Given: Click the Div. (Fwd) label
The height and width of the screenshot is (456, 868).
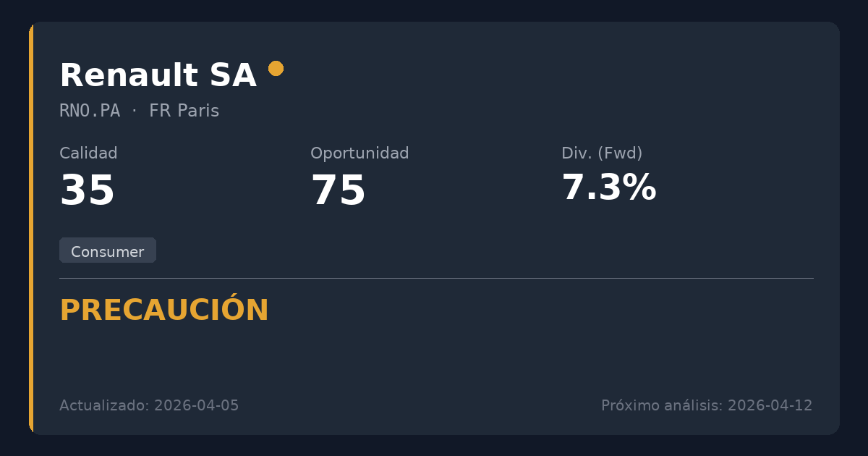Looking at the screenshot, I should (x=602, y=153).
